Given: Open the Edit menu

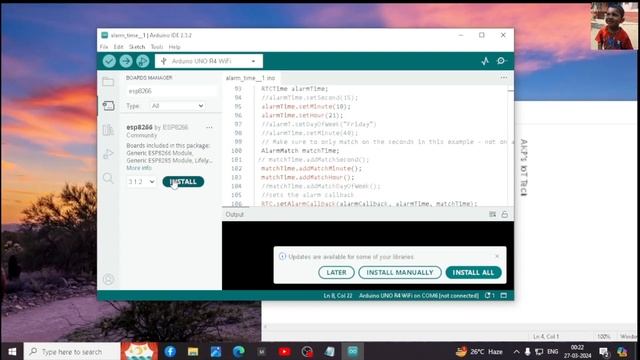Looking at the screenshot, I should pyautogui.click(x=118, y=47).
